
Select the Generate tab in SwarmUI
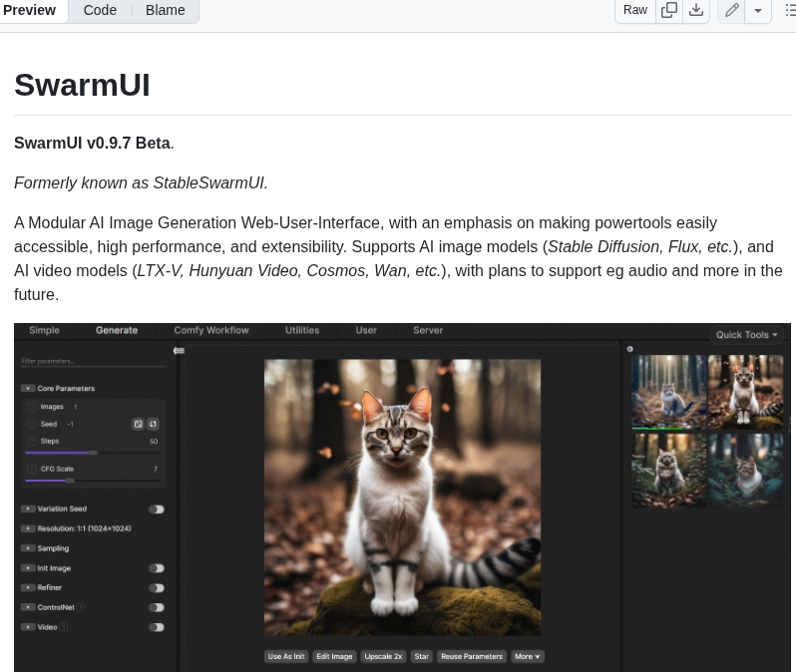click(117, 330)
